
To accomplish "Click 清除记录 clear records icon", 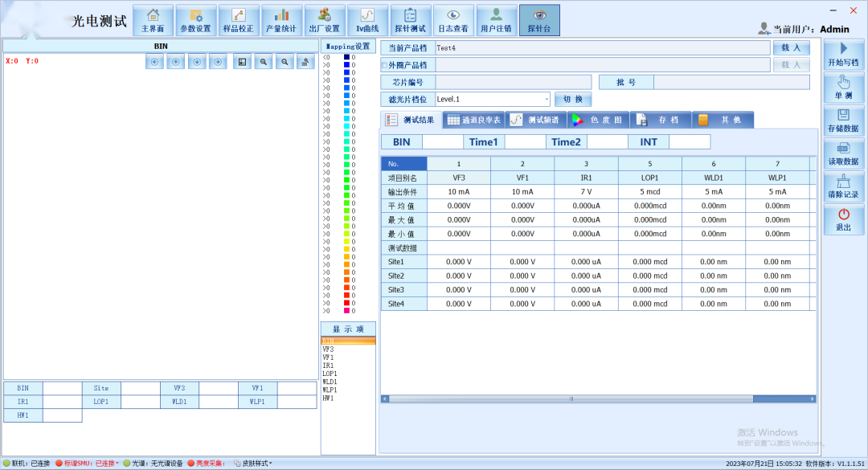I will (x=843, y=187).
